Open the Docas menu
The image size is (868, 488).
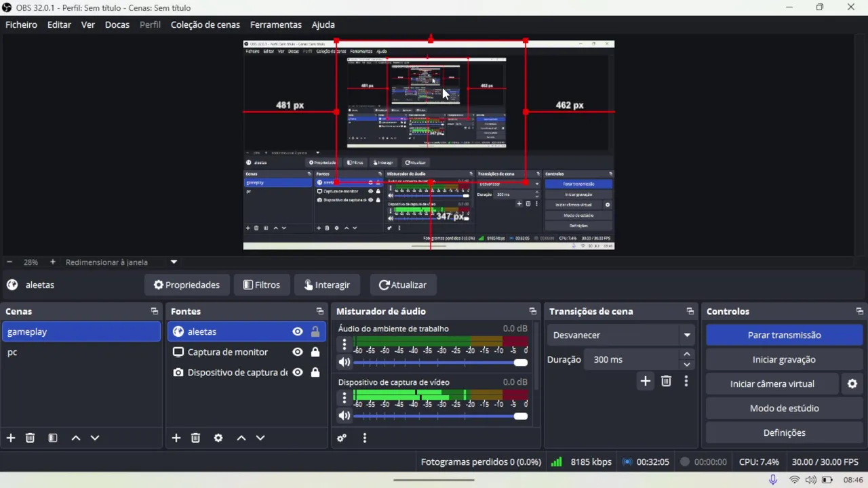(x=117, y=24)
